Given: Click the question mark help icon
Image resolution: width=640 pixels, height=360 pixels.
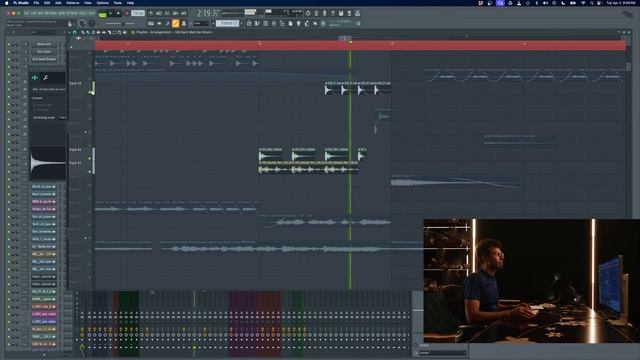Looking at the screenshot, I should (x=333, y=13).
